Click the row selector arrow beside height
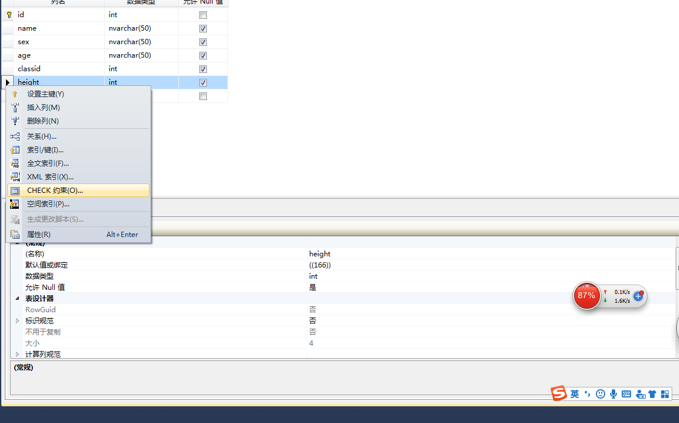This screenshot has height=423, width=679. (7, 82)
